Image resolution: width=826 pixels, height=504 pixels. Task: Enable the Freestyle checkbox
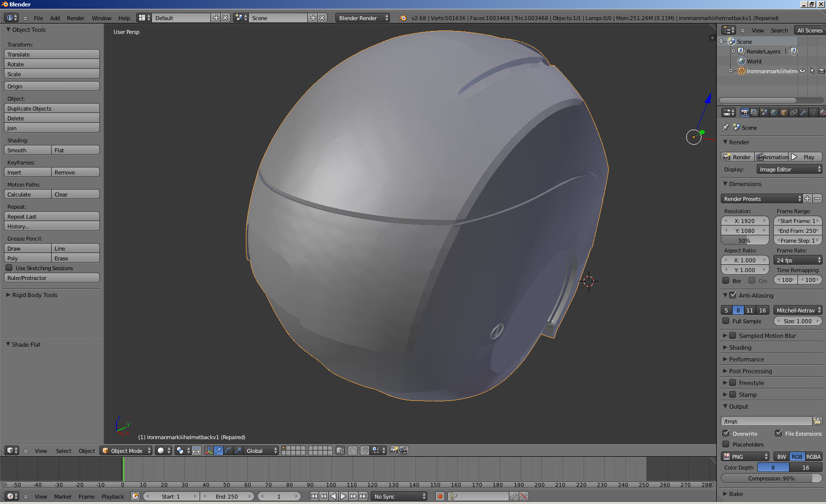click(x=733, y=383)
